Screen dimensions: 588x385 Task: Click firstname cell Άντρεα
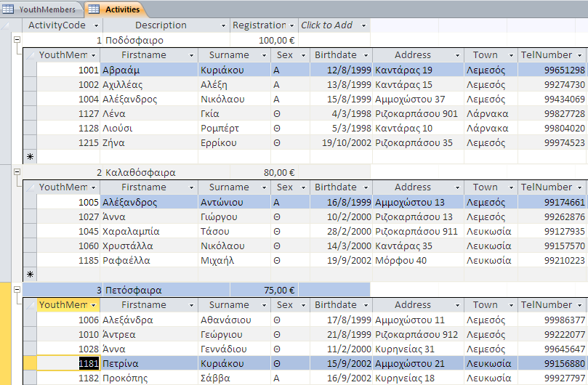[x=149, y=334]
